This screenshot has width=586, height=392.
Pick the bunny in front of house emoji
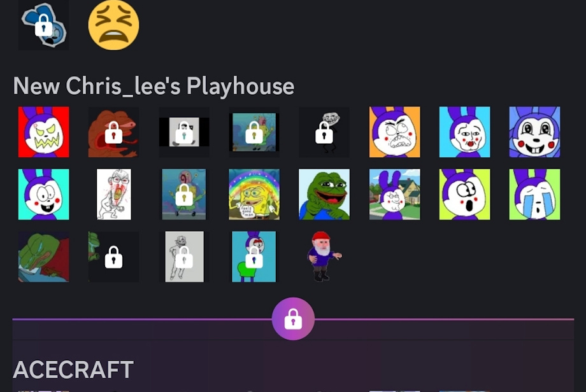coord(395,194)
